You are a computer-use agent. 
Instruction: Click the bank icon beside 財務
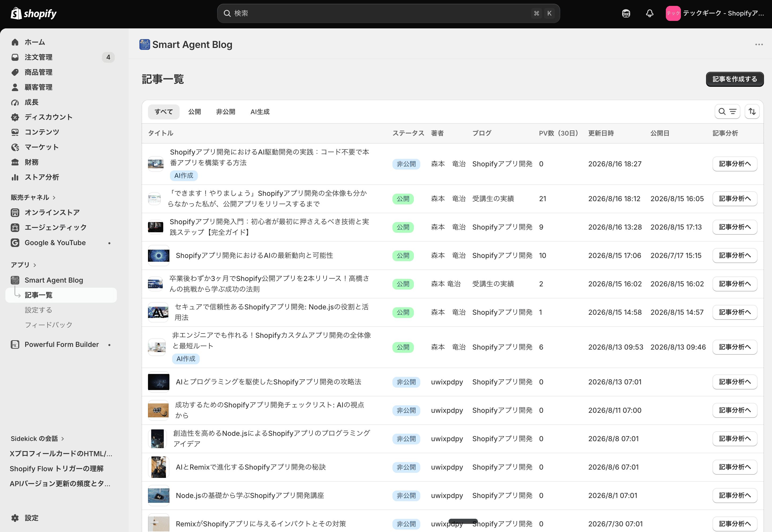pyautogui.click(x=15, y=162)
